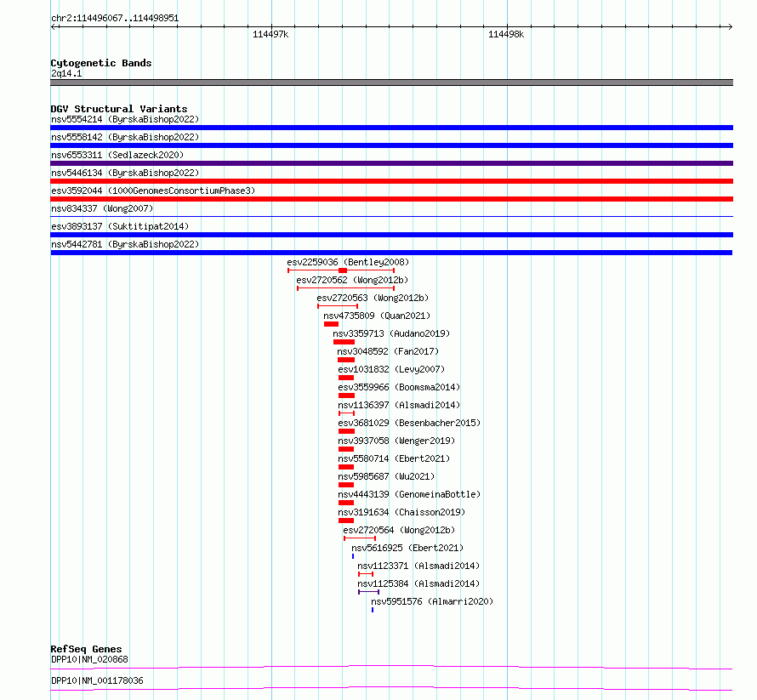
Task: Click nsv3191634 (Chaisson2019) label
Action: pyautogui.click(x=401, y=512)
